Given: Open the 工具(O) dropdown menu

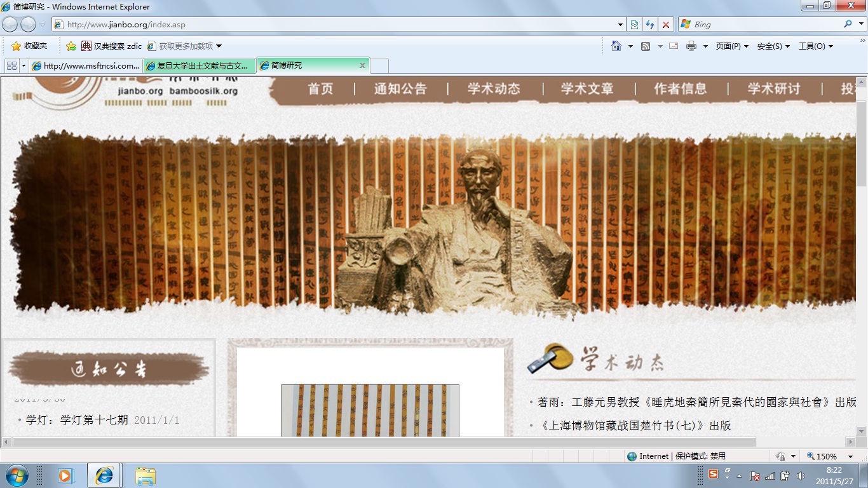Looking at the screenshot, I should click(x=815, y=46).
